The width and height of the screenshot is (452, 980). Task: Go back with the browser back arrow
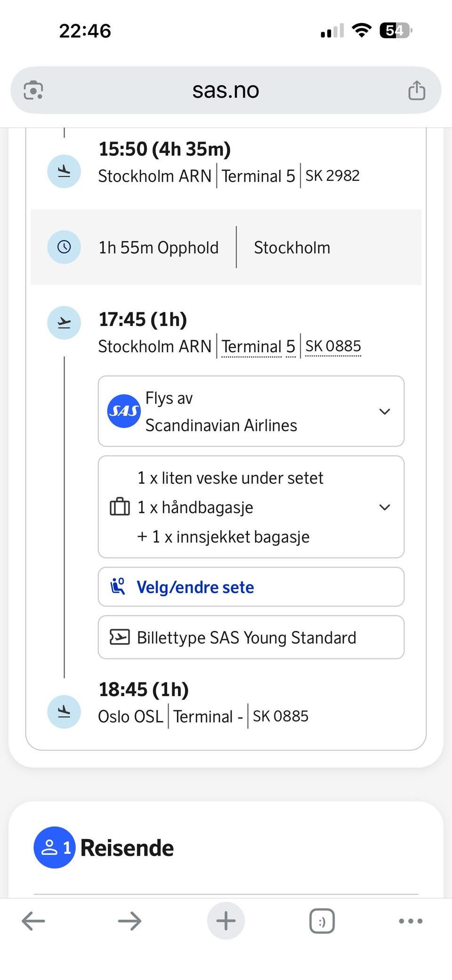tap(33, 921)
